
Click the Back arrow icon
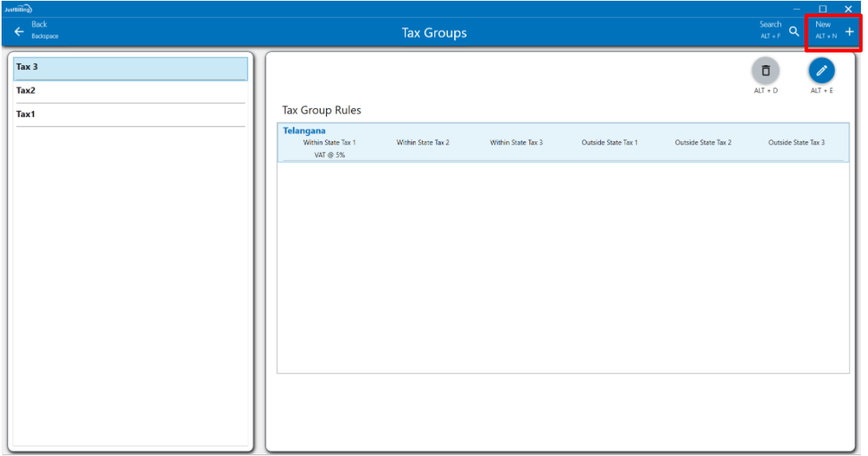(19, 31)
